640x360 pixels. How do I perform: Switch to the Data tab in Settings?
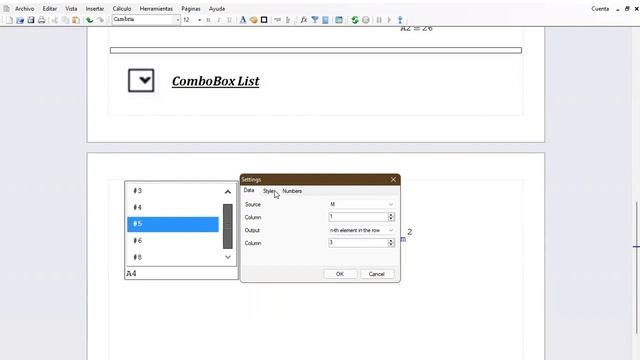[x=249, y=191]
